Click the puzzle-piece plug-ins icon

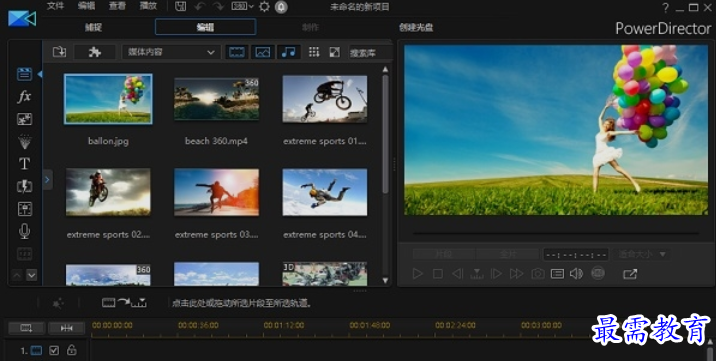(95, 52)
